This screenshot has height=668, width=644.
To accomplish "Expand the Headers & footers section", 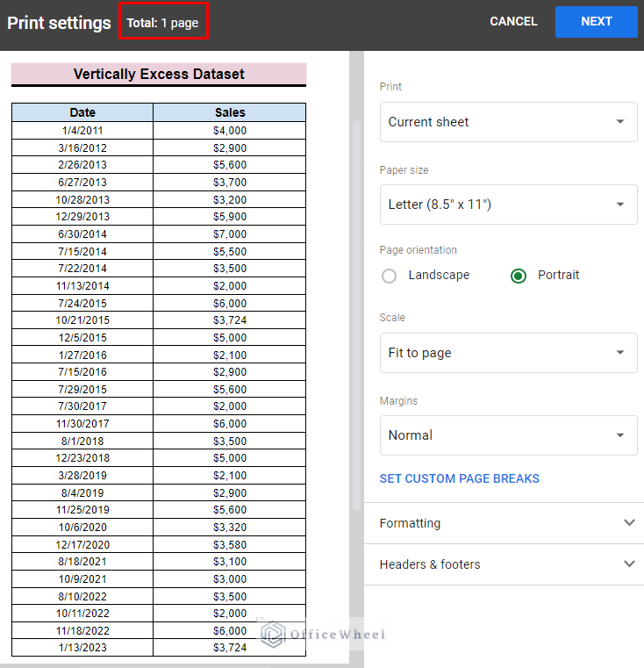I will pos(430,564).
